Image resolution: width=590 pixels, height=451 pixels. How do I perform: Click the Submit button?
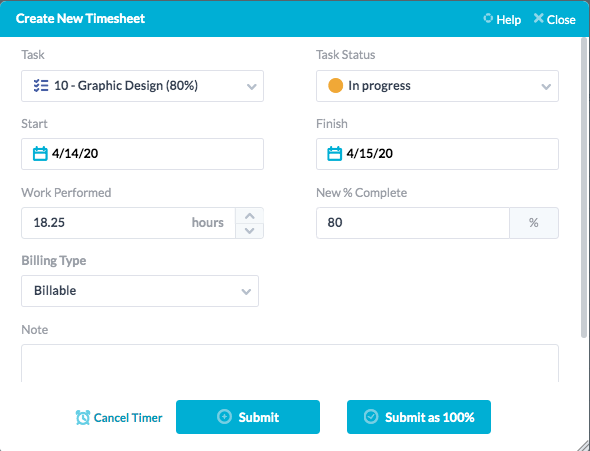(x=248, y=417)
